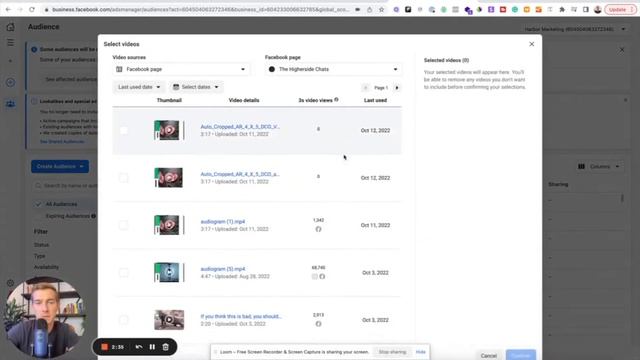This screenshot has height=360, width=640.
Task: Click the browser share icon
Action: tap(369, 9)
